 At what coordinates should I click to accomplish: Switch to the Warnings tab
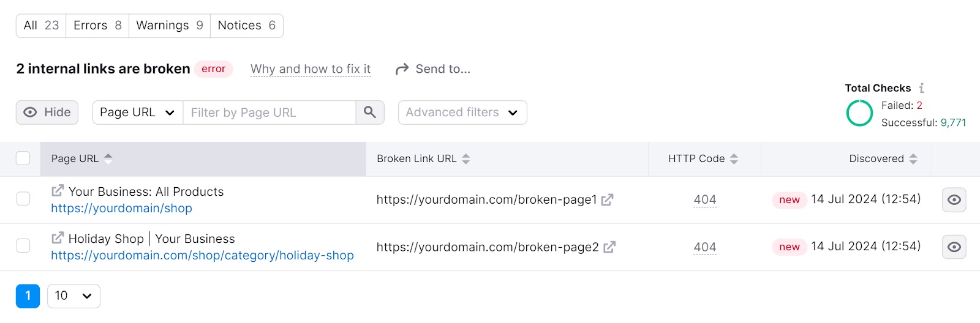tap(169, 26)
